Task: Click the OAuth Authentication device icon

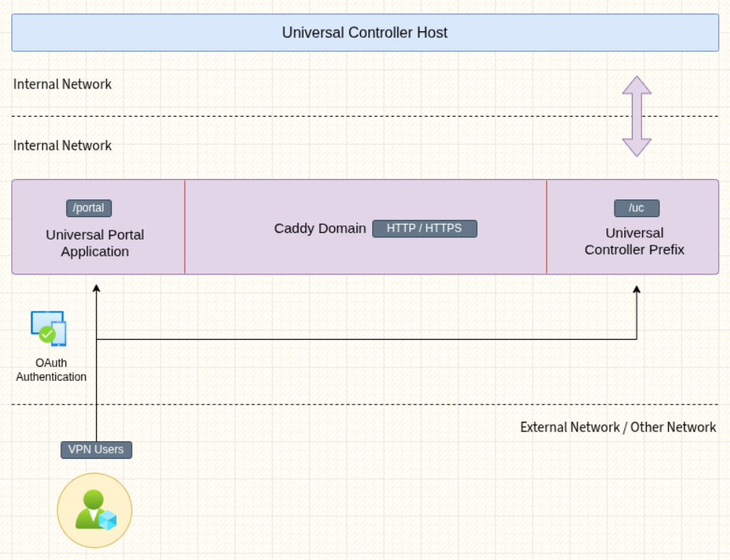Action: pos(49,329)
